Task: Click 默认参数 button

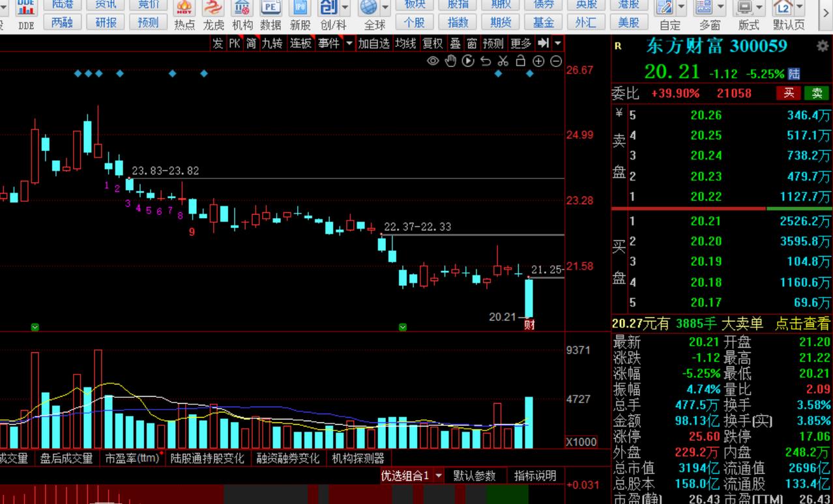Action: pyautogui.click(x=475, y=476)
